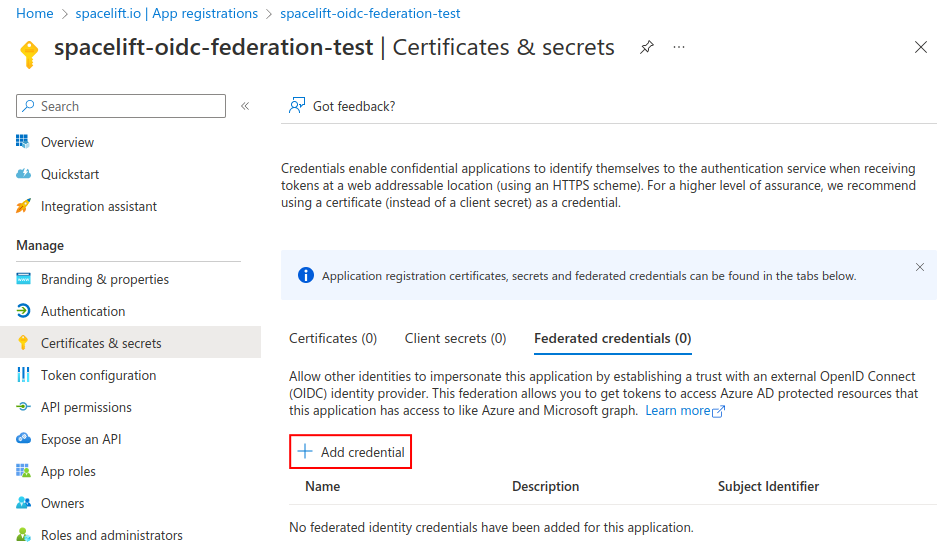The height and width of the screenshot is (552, 946).
Task: Select Branding & properties menu item
Action: click(104, 279)
